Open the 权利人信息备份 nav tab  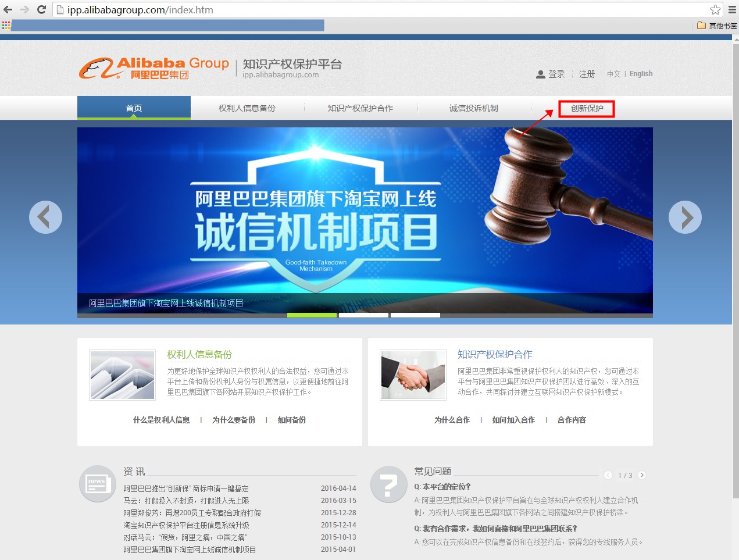click(x=247, y=108)
